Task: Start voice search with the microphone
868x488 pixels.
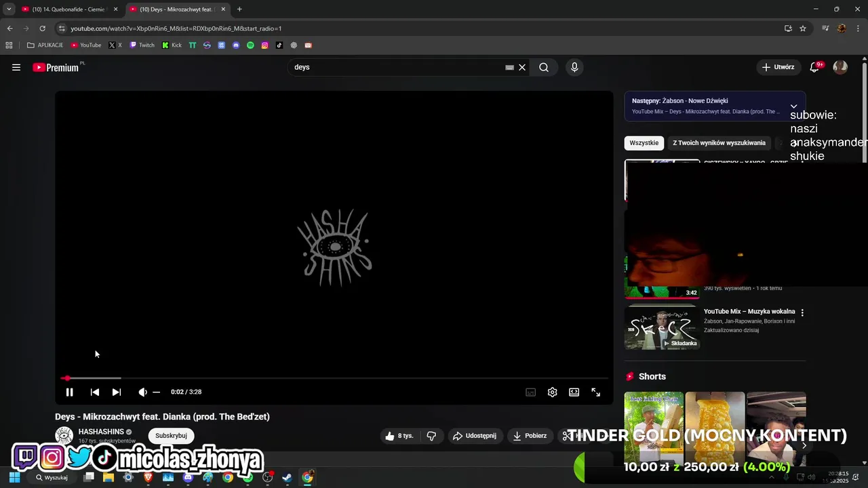Action: [574, 67]
